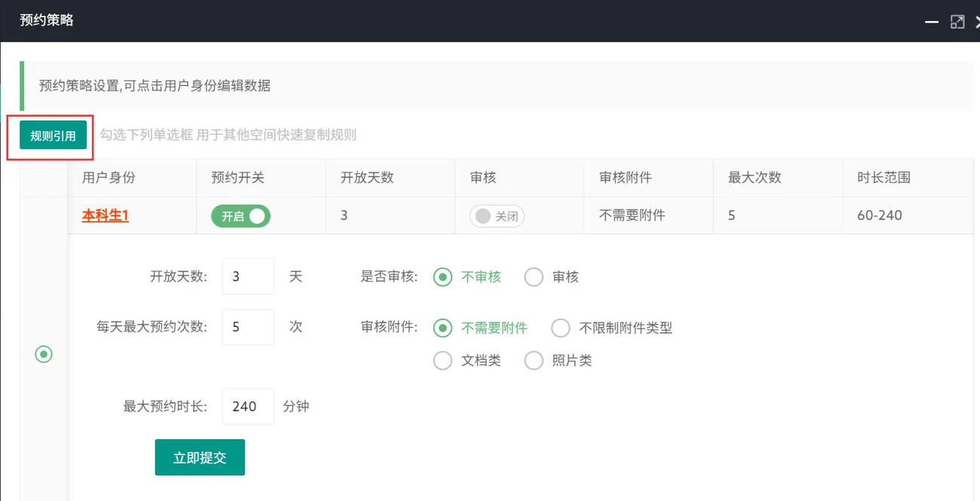Viewport: 980px width, 501px height.
Task: Open the 本科生1 user identity link
Action: (x=105, y=215)
